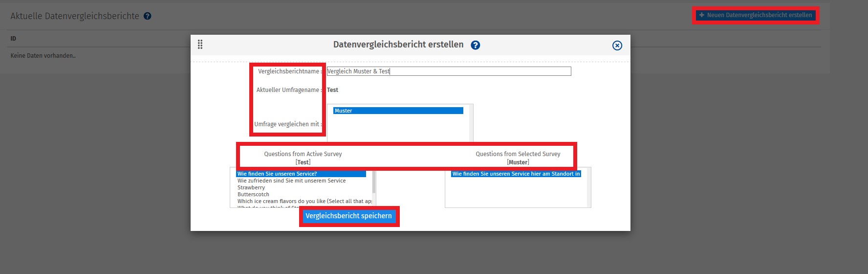Click the Vergleichsberichtname label
This screenshot has height=274, width=868.
coord(290,71)
